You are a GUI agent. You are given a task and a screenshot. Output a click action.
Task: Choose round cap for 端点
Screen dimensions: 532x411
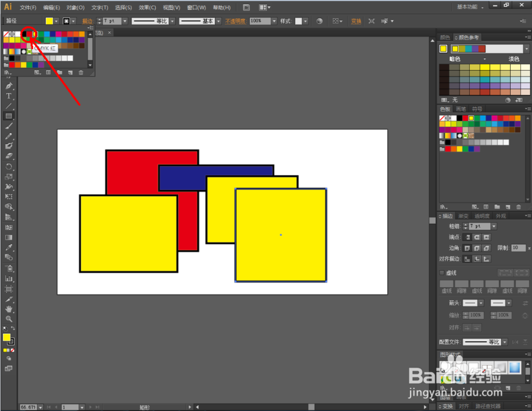[x=477, y=237]
